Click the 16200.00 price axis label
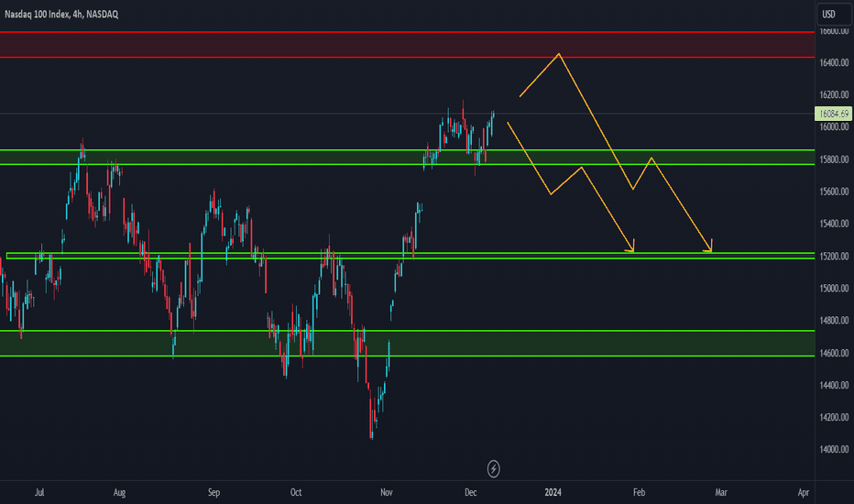The height and width of the screenshot is (504, 854). (834, 94)
